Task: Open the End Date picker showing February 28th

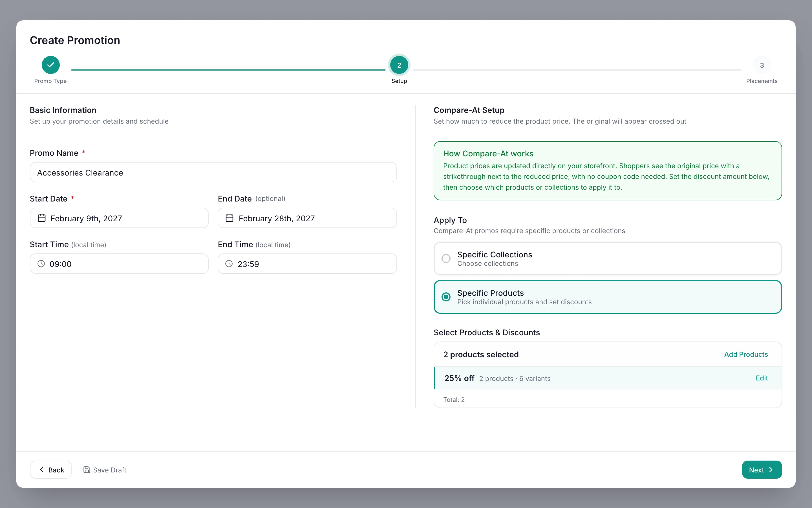Action: (307, 218)
